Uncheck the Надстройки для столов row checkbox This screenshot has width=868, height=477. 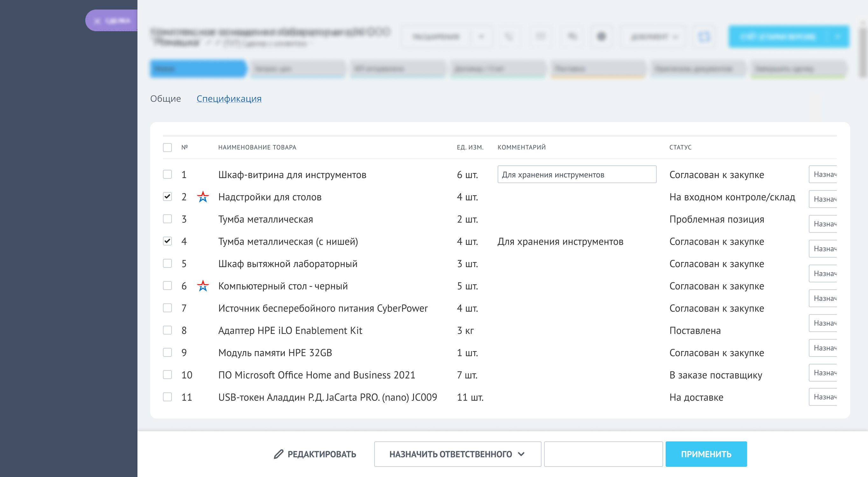pos(167,197)
